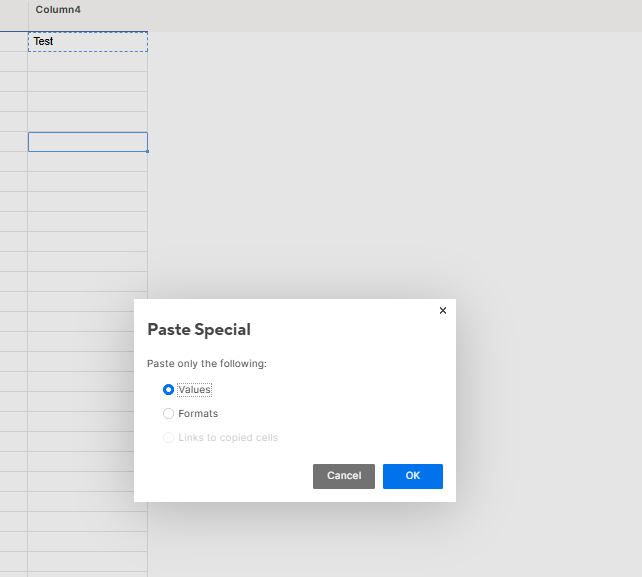Close the Paste Special dialog with X
This screenshot has height=577, width=642.
(443, 310)
